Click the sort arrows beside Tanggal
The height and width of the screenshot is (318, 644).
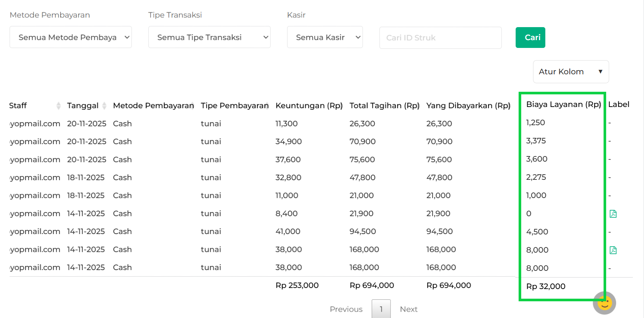pos(104,106)
